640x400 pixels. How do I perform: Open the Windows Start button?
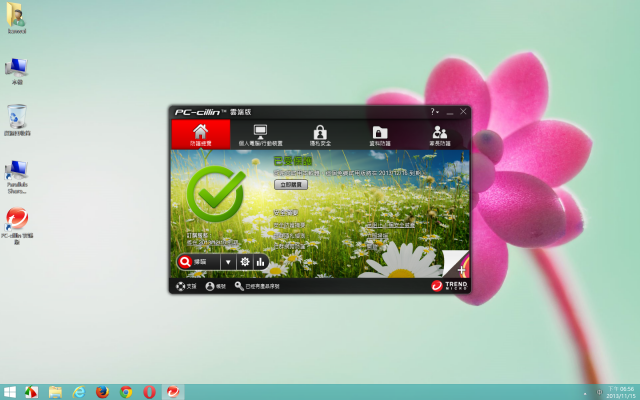(9, 392)
